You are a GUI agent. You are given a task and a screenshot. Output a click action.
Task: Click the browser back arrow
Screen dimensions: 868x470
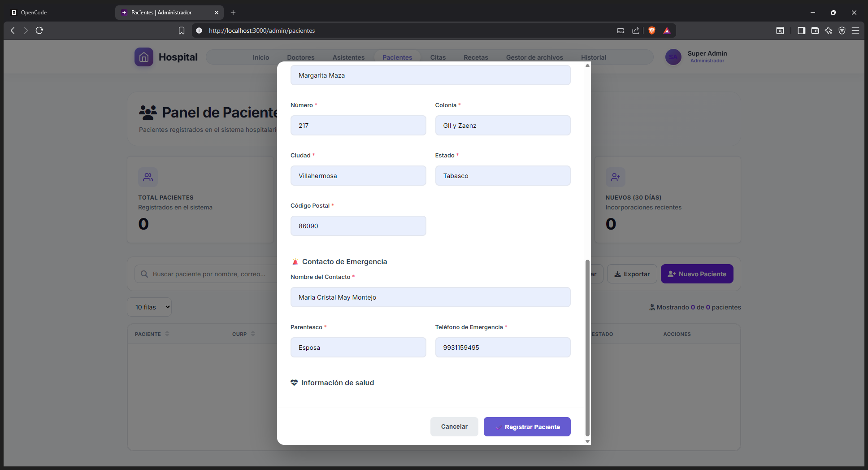13,30
